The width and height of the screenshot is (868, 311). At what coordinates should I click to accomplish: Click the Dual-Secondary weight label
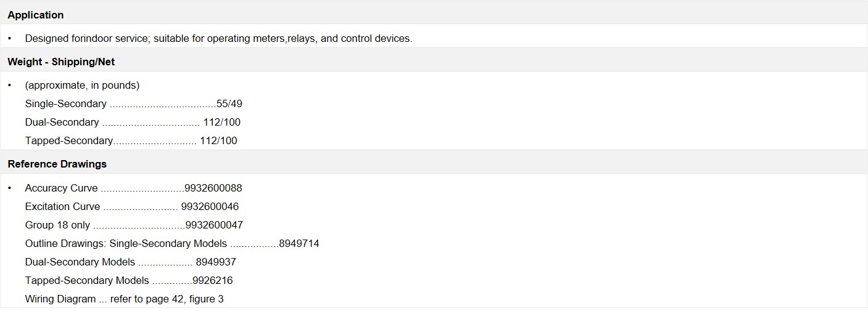pyautogui.click(x=62, y=122)
